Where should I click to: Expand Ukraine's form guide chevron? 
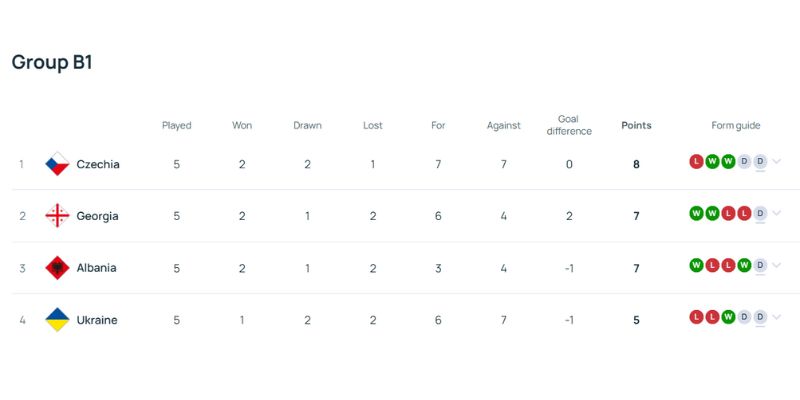777,318
